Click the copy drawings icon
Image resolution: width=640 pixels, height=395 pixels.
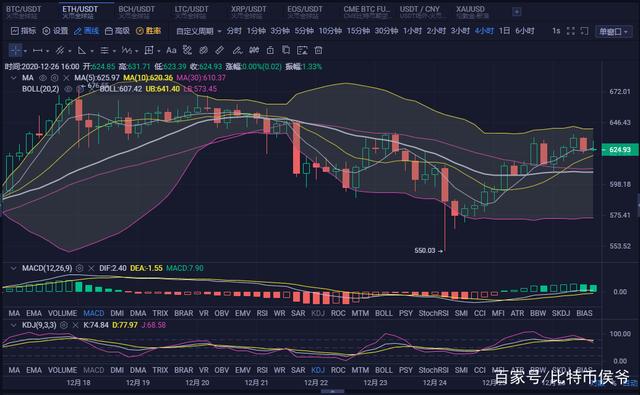286,50
